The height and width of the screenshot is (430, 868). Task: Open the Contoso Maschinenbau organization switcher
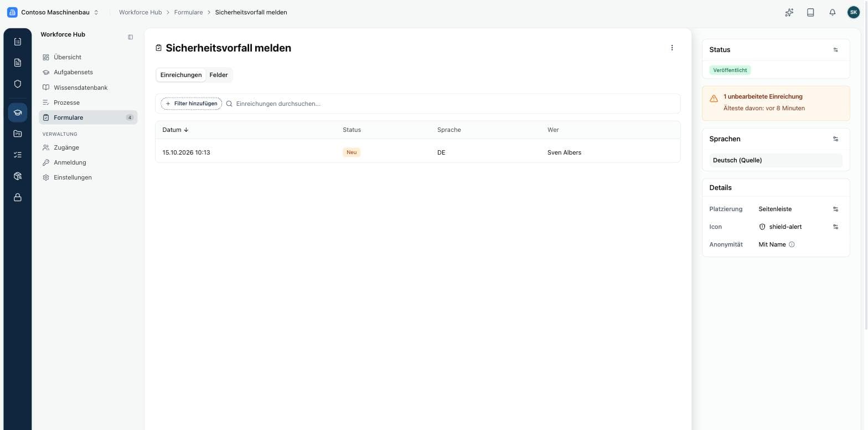click(53, 12)
